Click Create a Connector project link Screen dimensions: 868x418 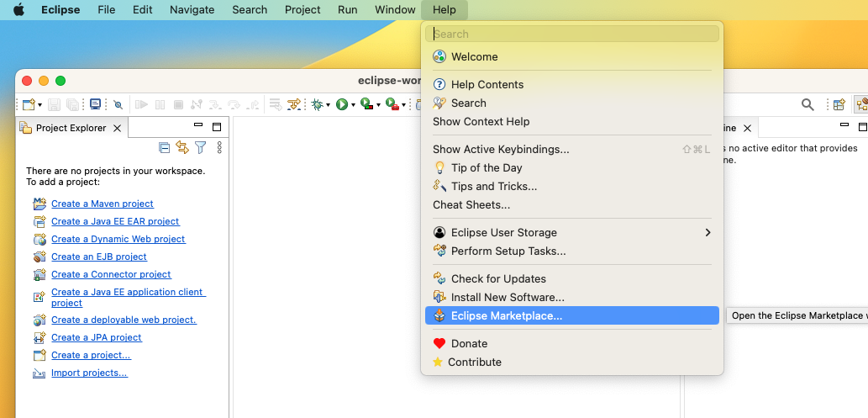[x=111, y=274]
